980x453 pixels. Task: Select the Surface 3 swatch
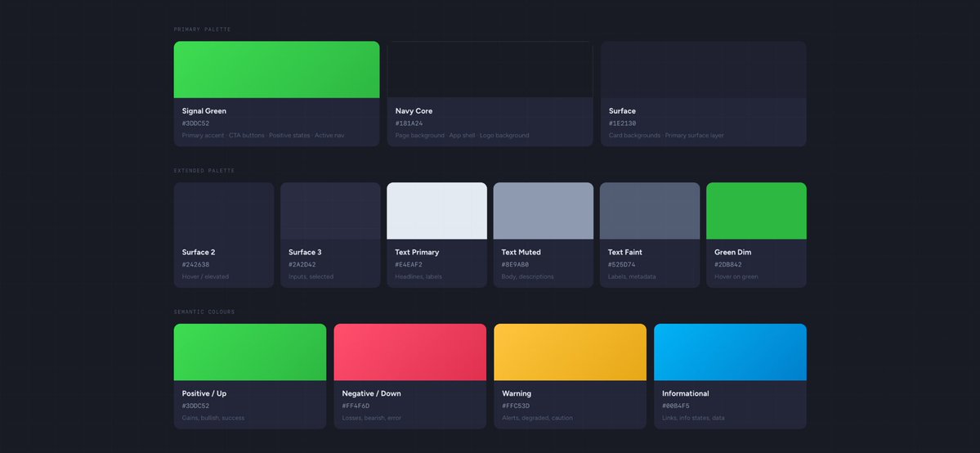[330, 211]
